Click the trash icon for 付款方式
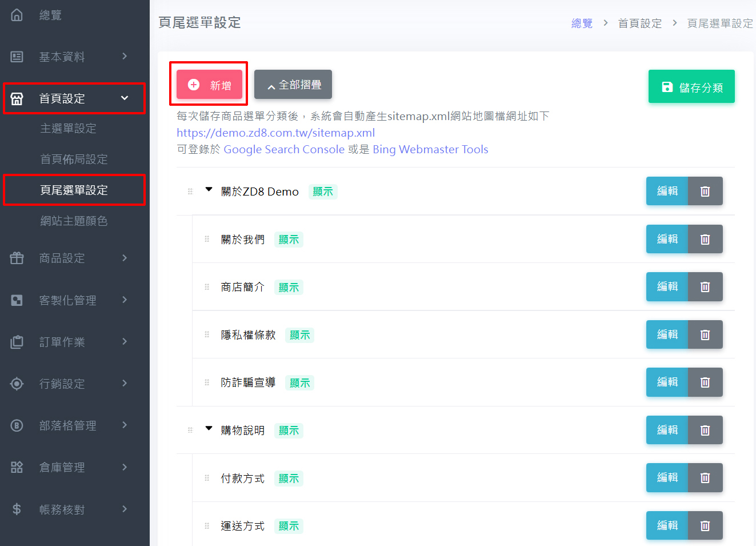 point(705,477)
